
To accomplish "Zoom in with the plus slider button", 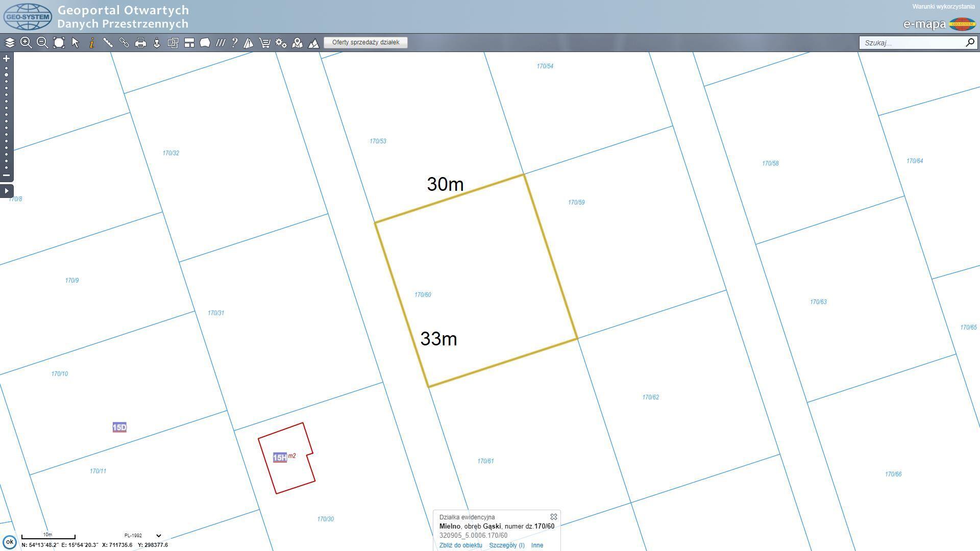I will pos(6,59).
